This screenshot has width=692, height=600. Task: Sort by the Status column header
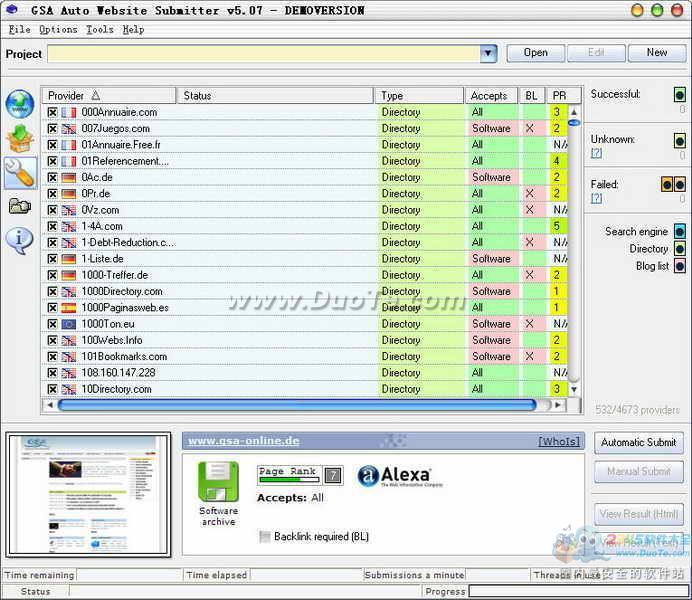click(x=275, y=96)
